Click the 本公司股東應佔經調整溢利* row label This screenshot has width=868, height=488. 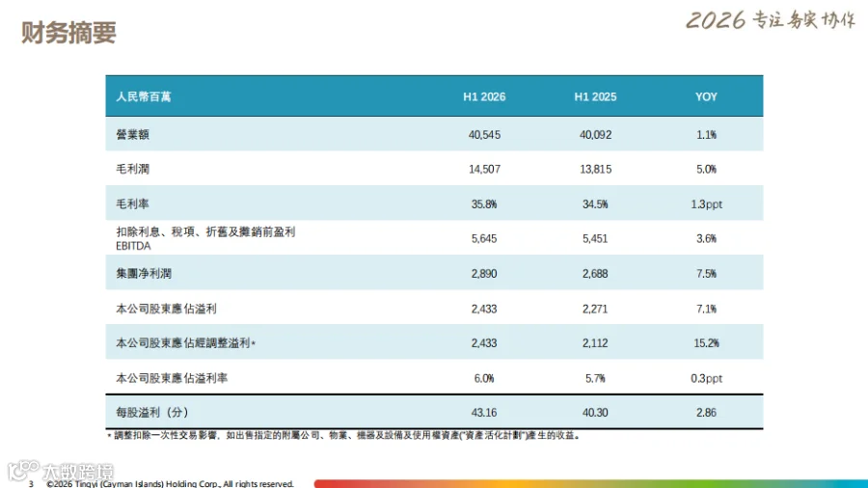coord(185,343)
